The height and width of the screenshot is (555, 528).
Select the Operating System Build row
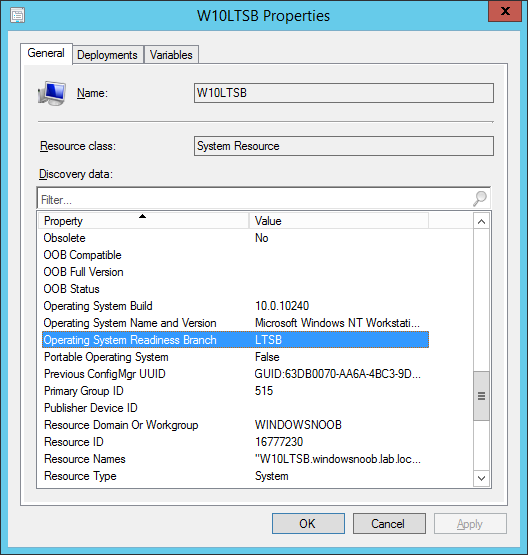(235, 306)
